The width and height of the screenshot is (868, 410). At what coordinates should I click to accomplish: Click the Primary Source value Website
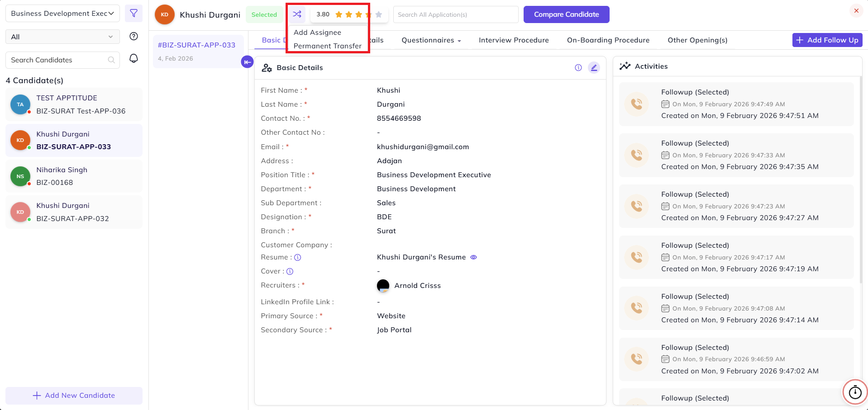[391, 316]
